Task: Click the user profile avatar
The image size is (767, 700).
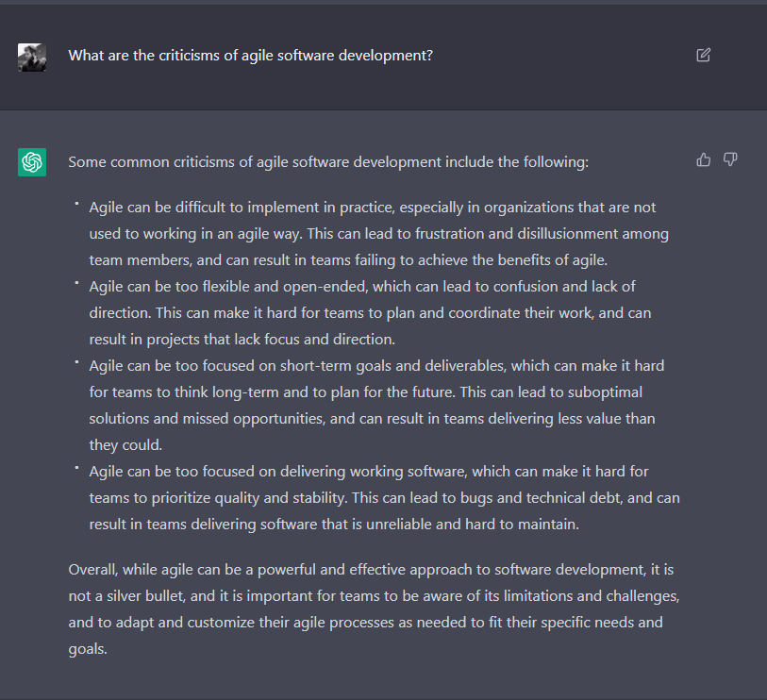Action: tap(32, 58)
